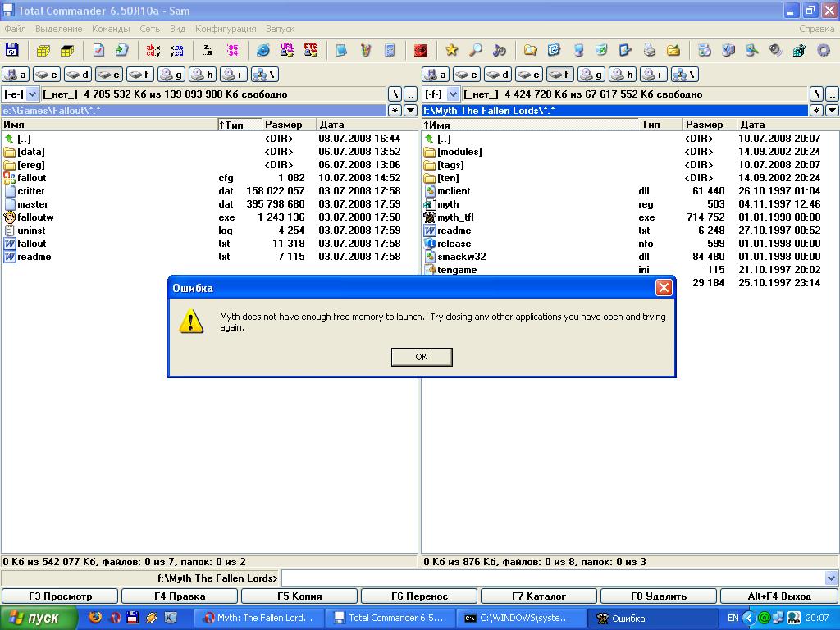Click the document with checkmark icon

[98, 50]
